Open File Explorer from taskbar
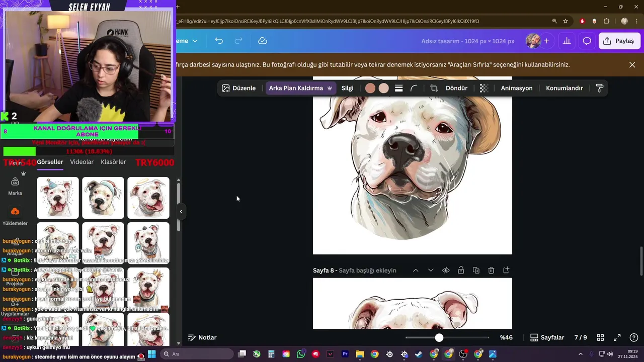Viewport: 644px width, 362px height. [360, 354]
